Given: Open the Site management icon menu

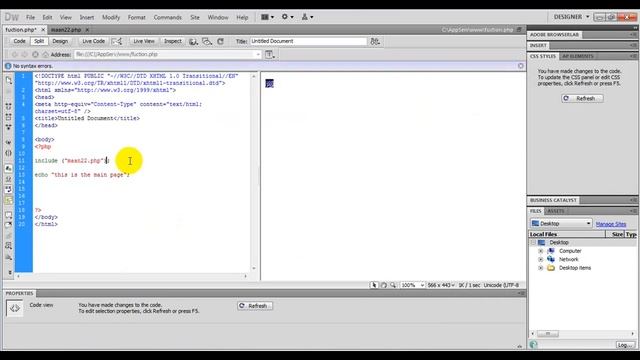Looking at the screenshot, I should coord(307,17).
